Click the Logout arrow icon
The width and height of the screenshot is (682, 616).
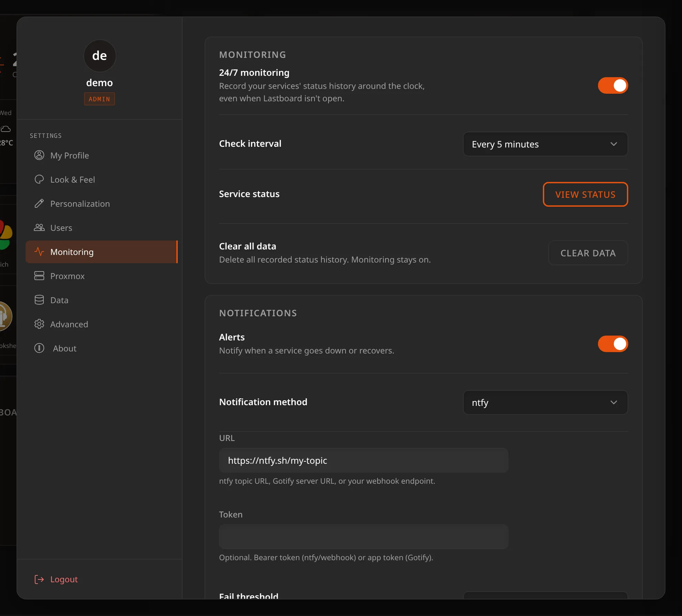tap(39, 579)
